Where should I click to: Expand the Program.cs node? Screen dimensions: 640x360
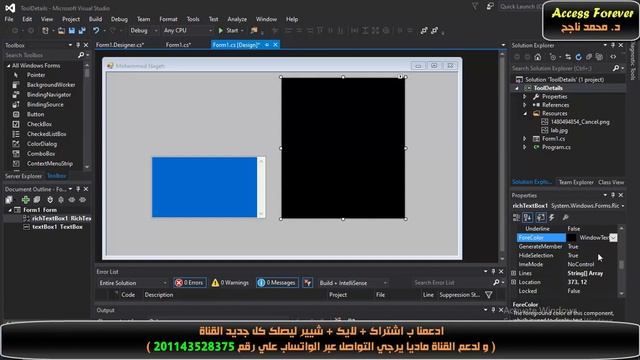click(x=525, y=147)
